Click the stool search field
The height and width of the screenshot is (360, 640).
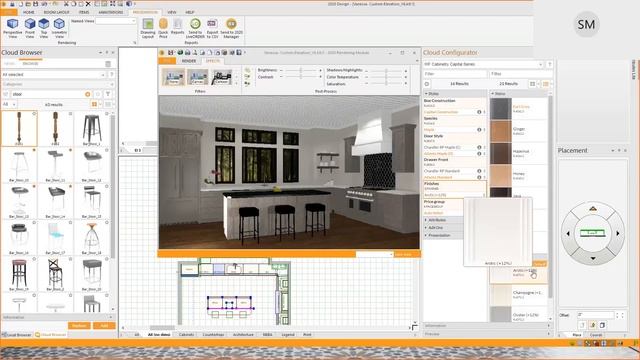[x=47, y=94]
